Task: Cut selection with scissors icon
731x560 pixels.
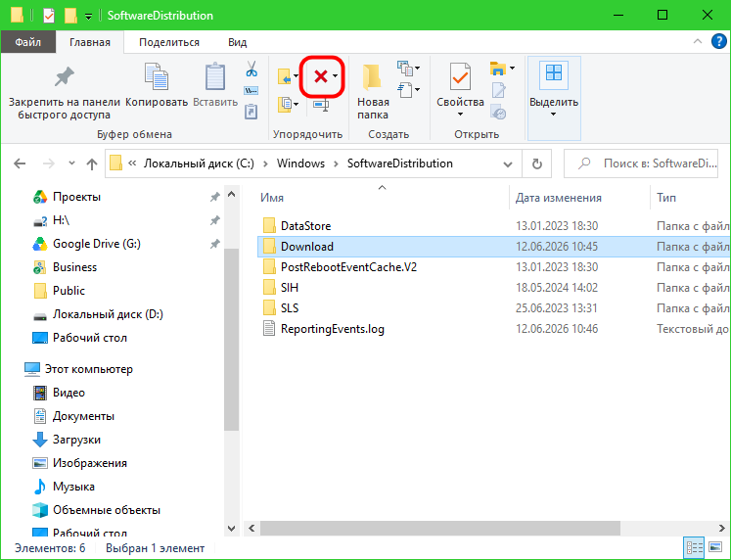Action: coord(251,69)
